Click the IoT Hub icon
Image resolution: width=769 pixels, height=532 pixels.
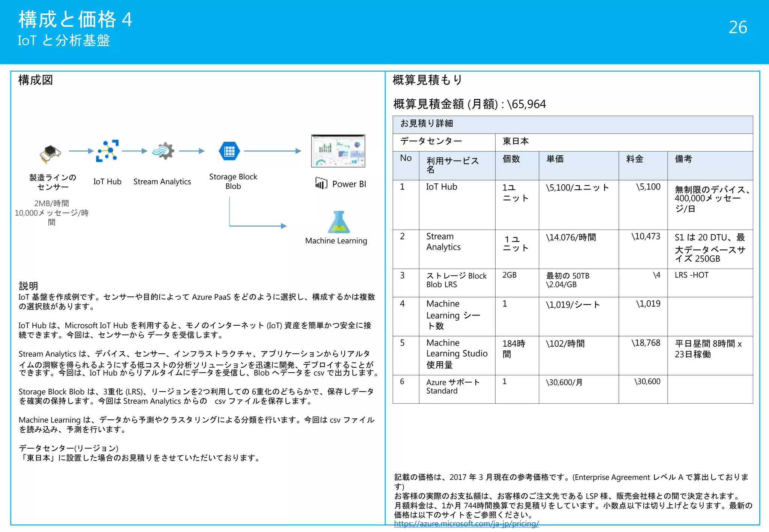pos(107,151)
